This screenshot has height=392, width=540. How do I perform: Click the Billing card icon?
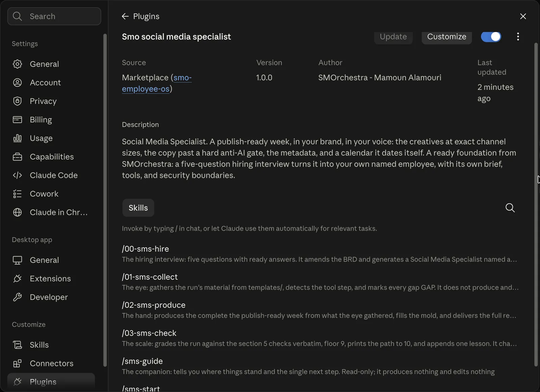(18, 120)
